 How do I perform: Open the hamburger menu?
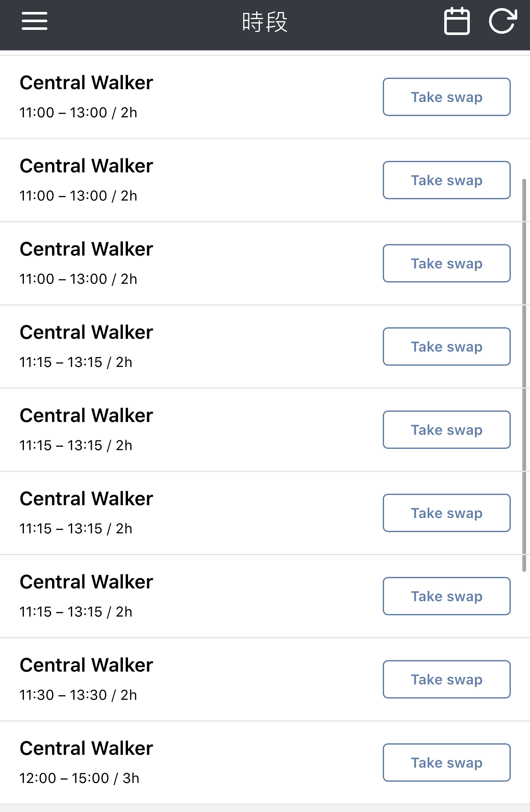(x=35, y=21)
